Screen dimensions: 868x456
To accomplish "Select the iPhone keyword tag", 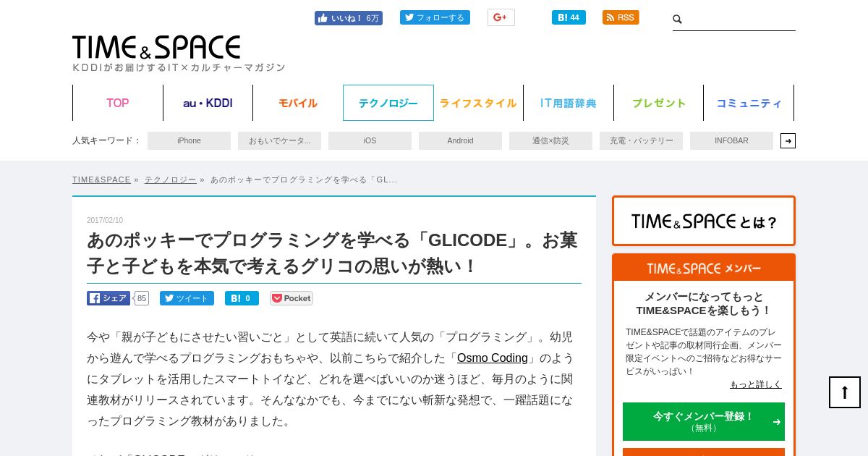I will coord(189,140).
